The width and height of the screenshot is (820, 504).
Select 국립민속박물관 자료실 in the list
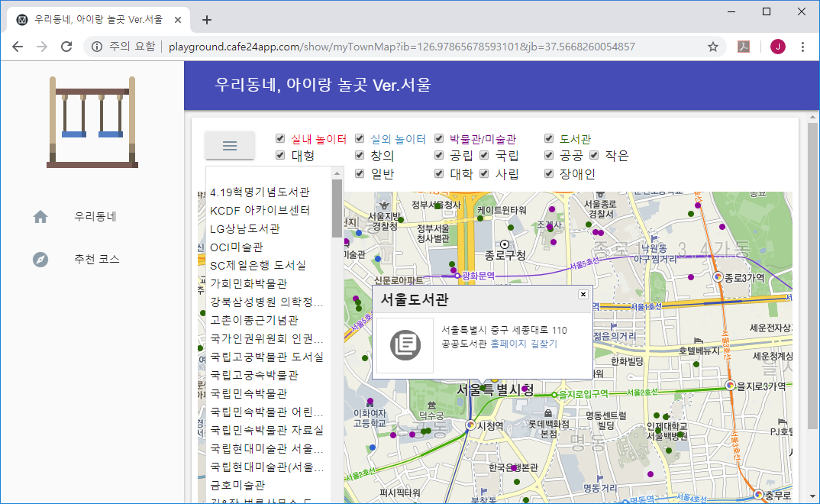click(x=266, y=430)
